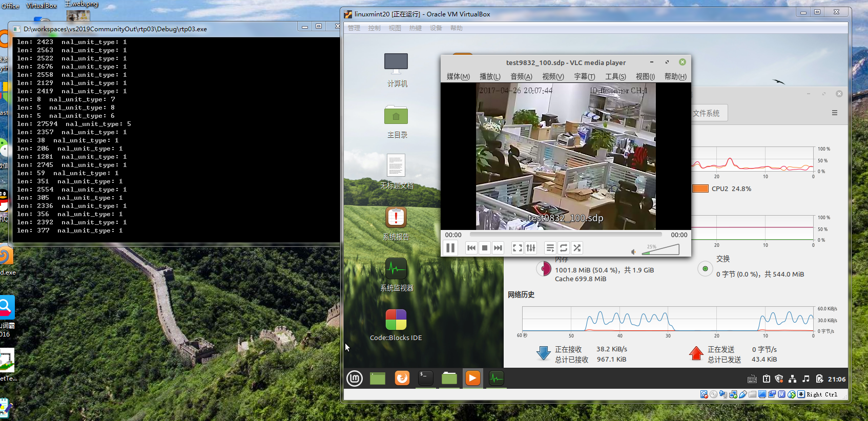
Task: Switch to 文件系统 tab in System Monitor
Action: point(706,113)
